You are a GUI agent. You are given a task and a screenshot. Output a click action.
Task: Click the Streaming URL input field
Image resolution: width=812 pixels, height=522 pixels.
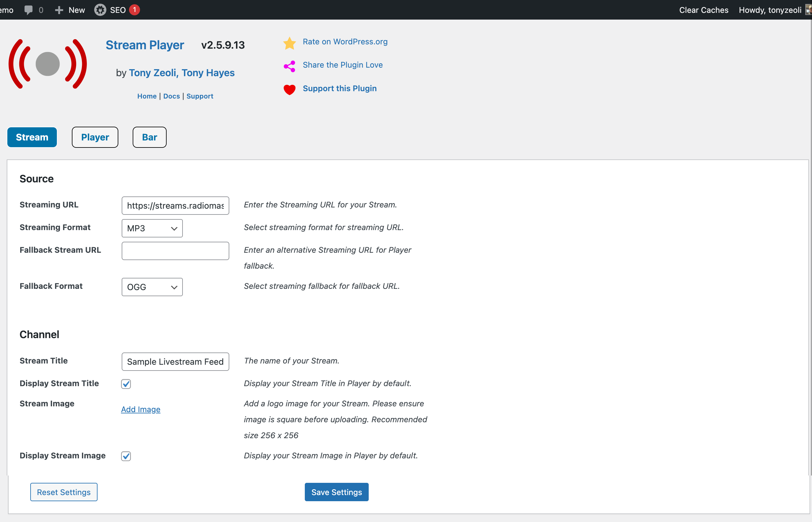175,205
